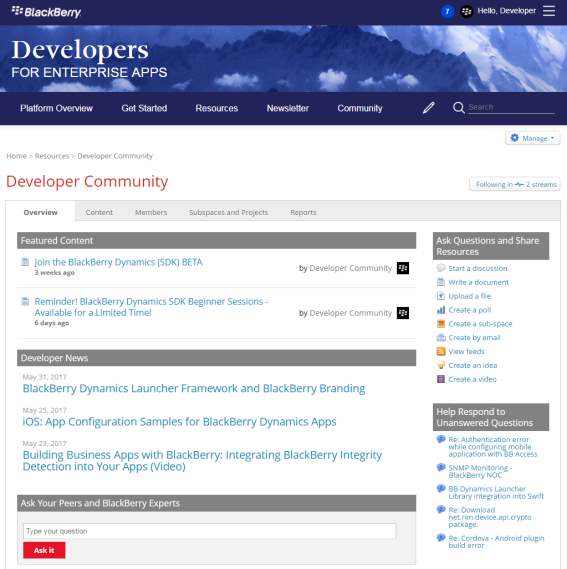
Task: Click the pencil edit icon in navigation bar
Action: (428, 108)
